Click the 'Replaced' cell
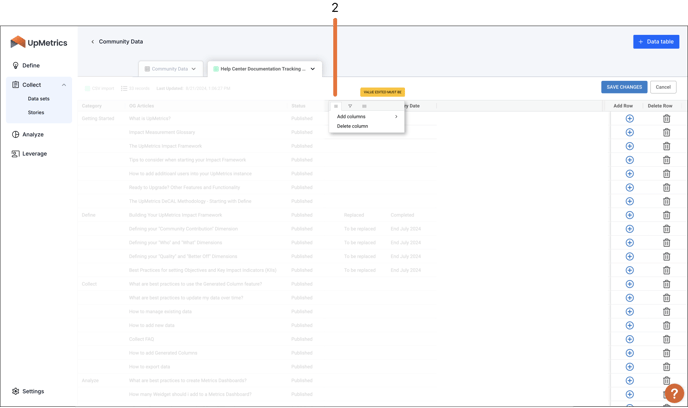Image resolution: width=688 pixels, height=408 pixels. (354, 215)
